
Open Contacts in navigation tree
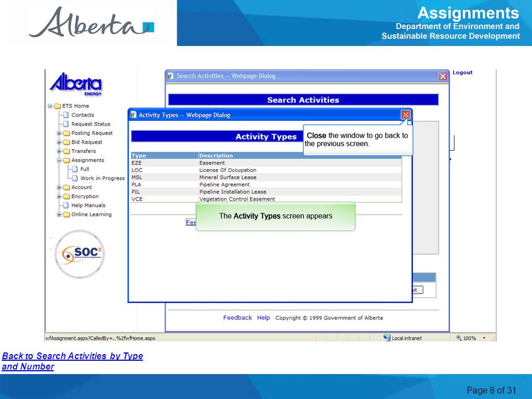tap(83, 115)
